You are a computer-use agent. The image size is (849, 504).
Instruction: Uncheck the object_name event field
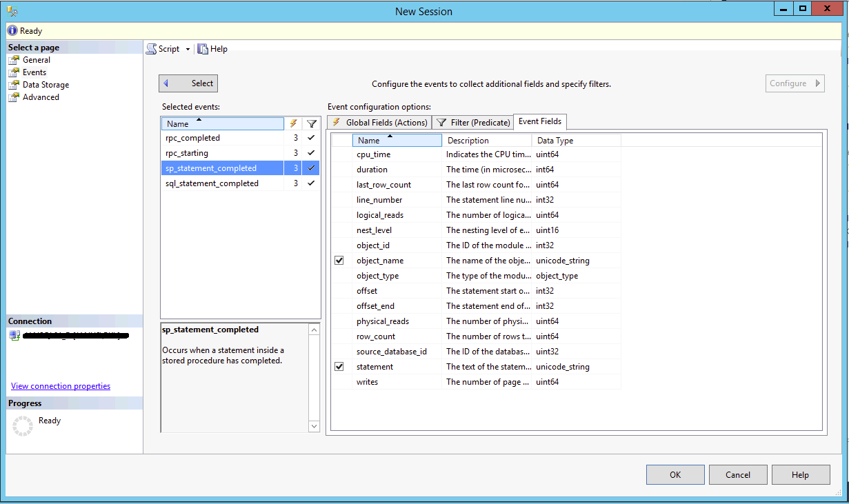pos(339,261)
